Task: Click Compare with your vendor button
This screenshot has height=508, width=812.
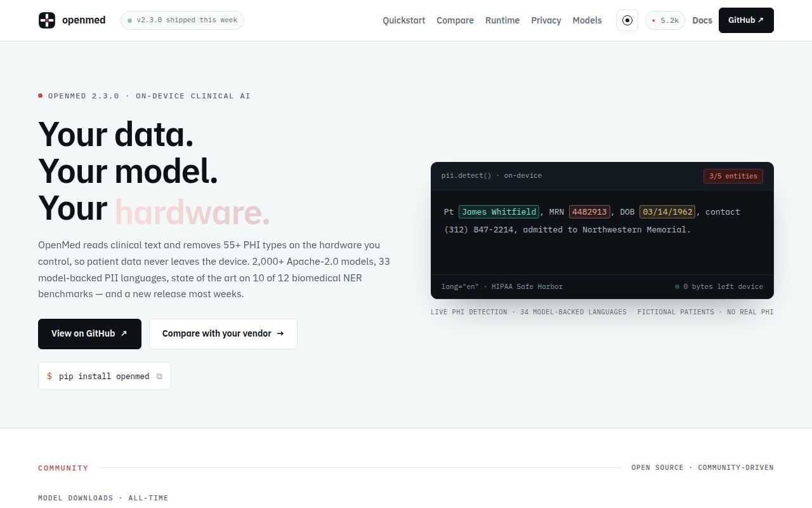Action: pyautogui.click(x=223, y=334)
